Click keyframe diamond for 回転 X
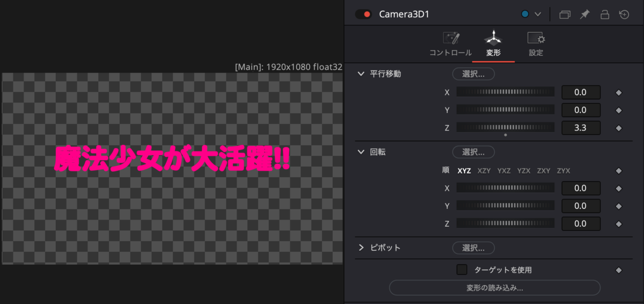 618,189
